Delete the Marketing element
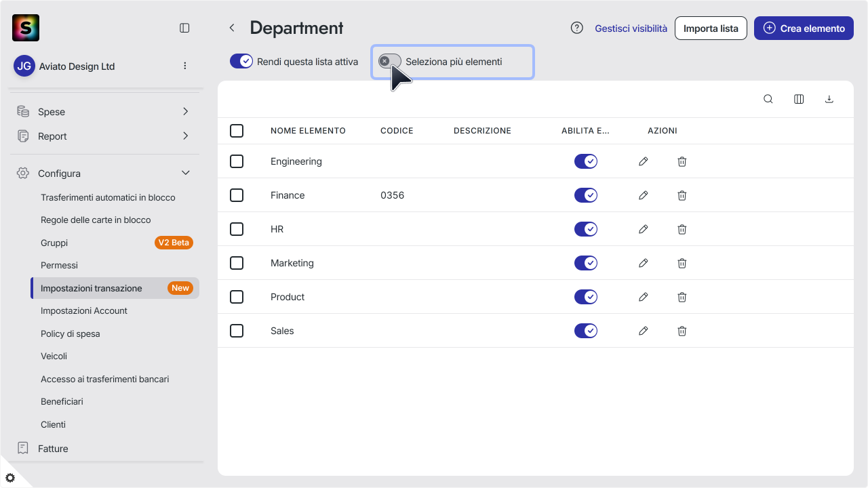 pos(682,263)
